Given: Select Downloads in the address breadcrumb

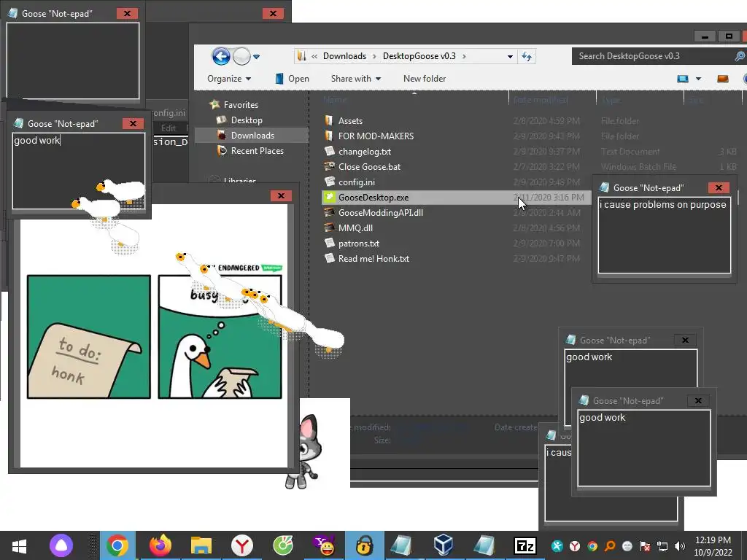Looking at the screenshot, I should [344, 56].
